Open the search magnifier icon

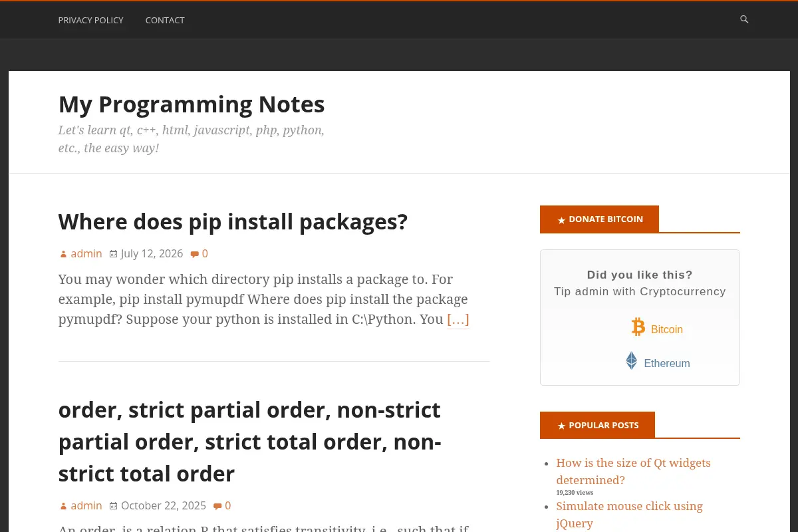(744, 19)
